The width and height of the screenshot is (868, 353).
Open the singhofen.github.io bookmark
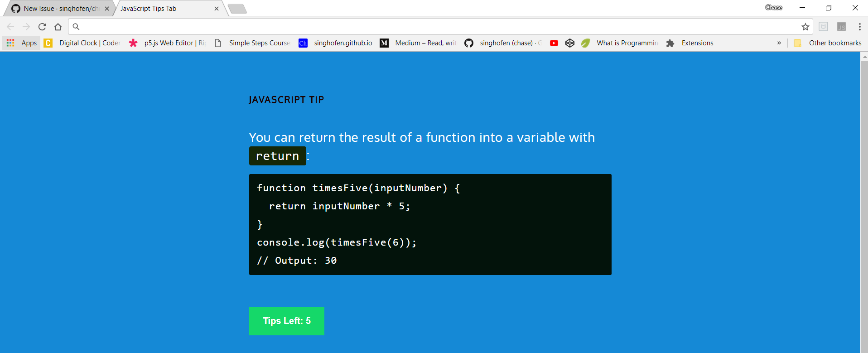point(336,43)
